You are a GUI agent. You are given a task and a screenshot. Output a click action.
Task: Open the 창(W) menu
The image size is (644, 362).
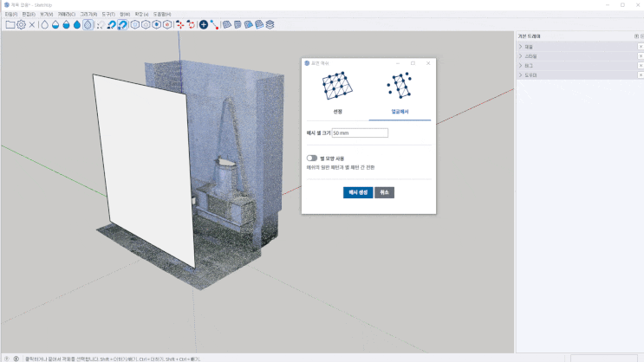tap(125, 14)
